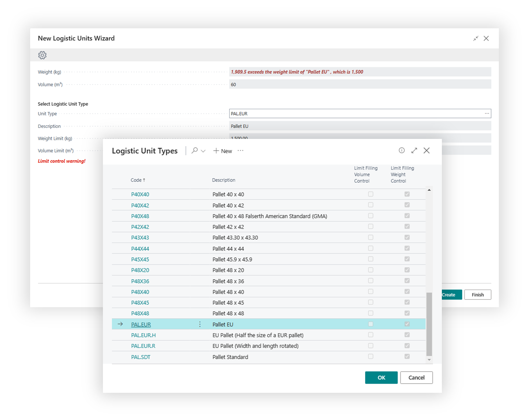Image resolution: width=529 pixels, height=420 pixels.
Task: Toggle weight control checkbox for PAL.SDT
Action: (x=407, y=356)
